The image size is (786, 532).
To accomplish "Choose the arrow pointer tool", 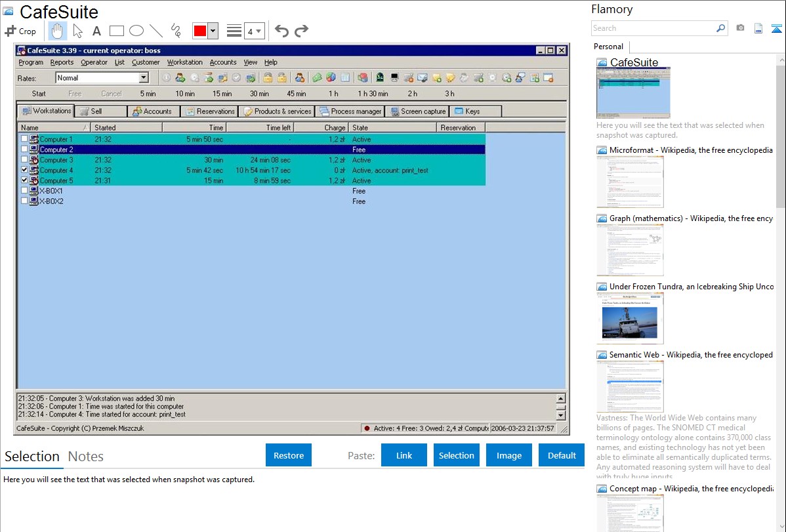I will pyautogui.click(x=77, y=31).
